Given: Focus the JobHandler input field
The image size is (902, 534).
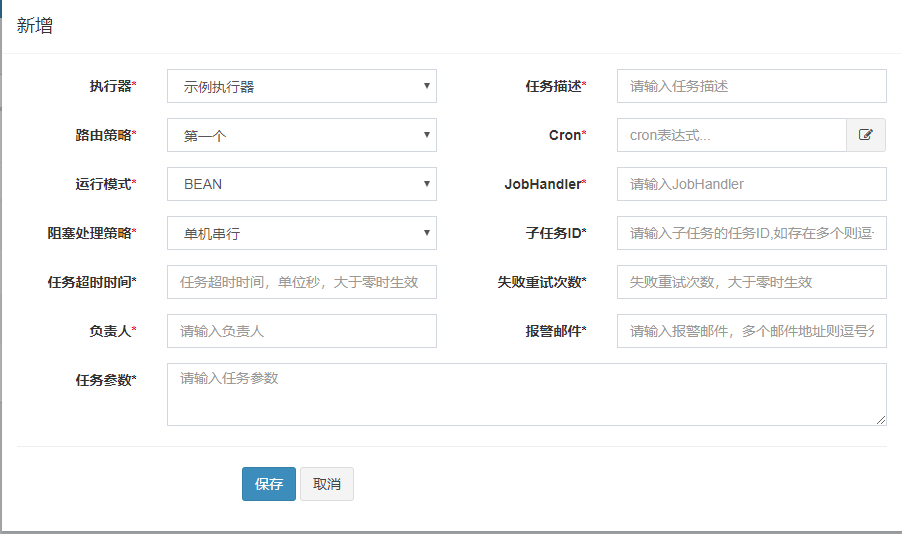Looking at the screenshot, I should point(752,184).
